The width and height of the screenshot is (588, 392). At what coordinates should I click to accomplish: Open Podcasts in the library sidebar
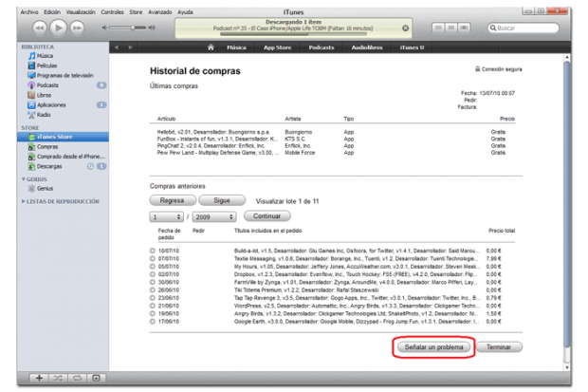tap(47, 85)
